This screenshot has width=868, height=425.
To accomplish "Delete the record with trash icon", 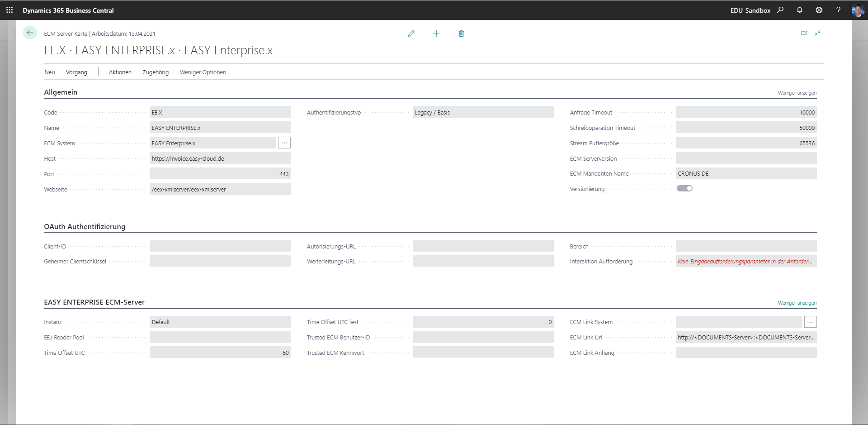I will (461, 33).
